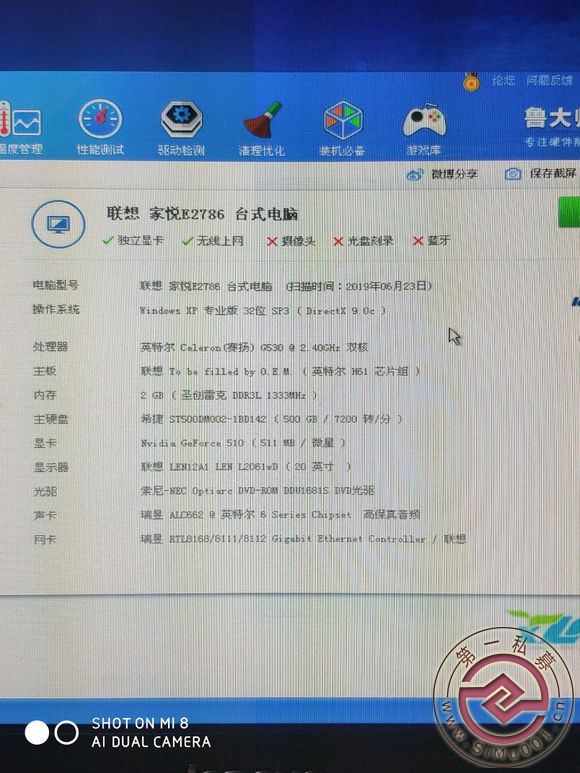580x773 pixels.
Task: Click the computer monitor overview icon
Action: click(58, 224)
